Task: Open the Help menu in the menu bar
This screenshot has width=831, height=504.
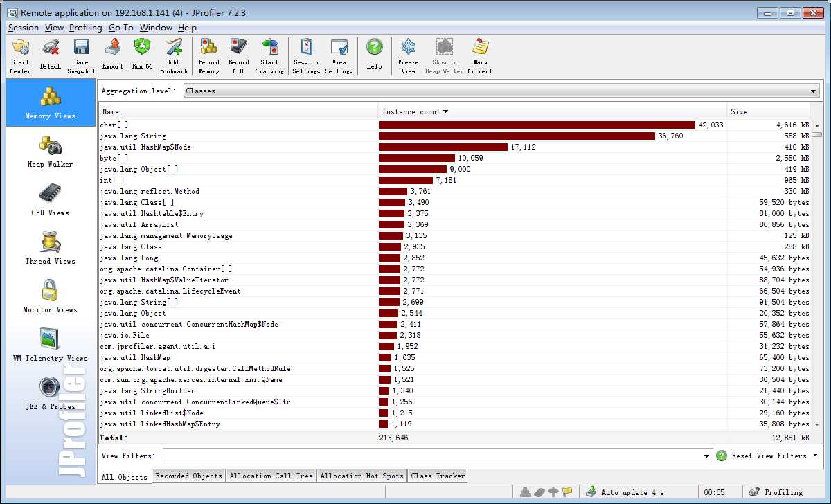Action: click(x=187, y=28)
